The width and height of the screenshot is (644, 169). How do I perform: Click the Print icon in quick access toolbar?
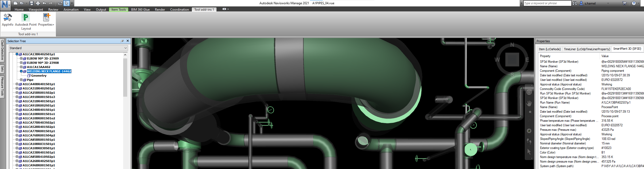coord(38,3)
